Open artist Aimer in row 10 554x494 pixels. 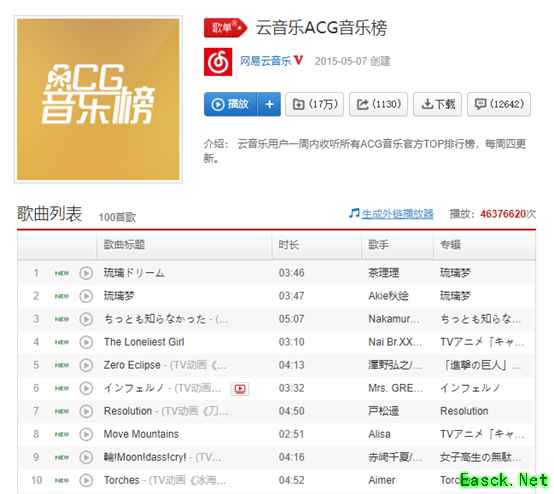382,480
